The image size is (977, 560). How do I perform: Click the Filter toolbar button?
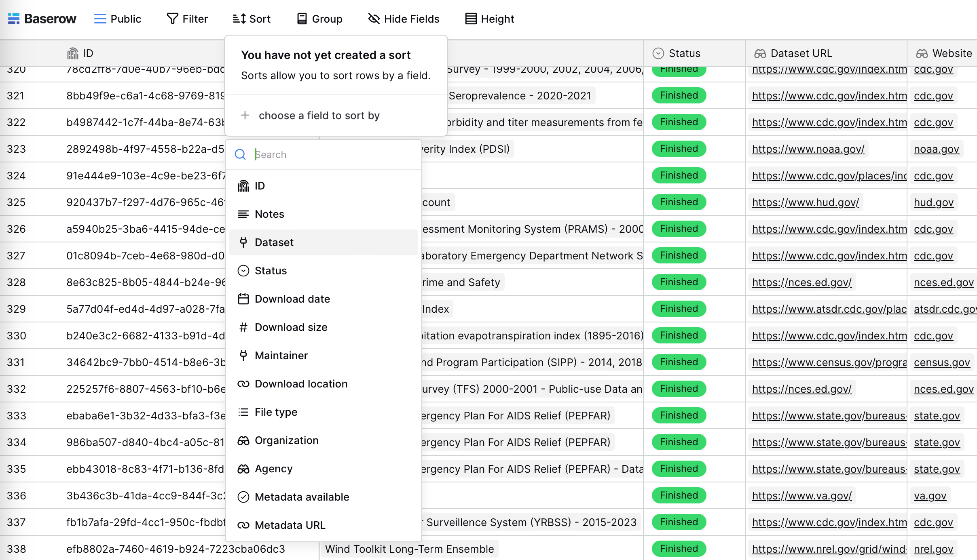188,18
